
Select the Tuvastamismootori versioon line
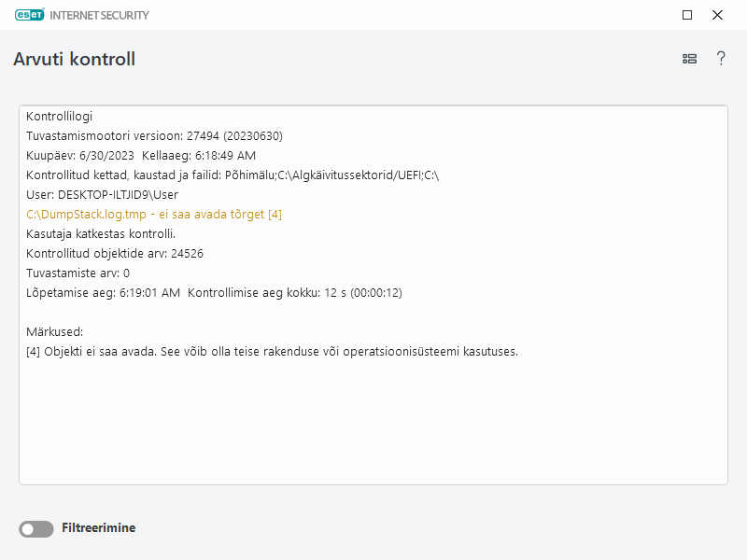(154, 136)
